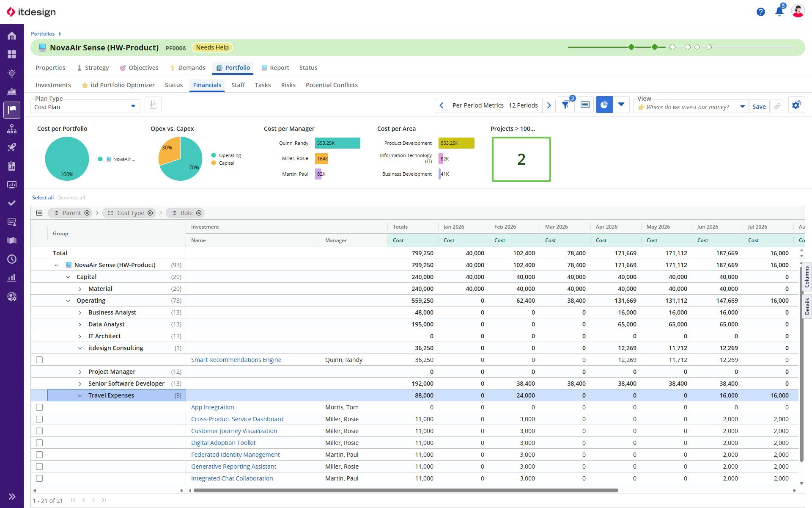Open the Portfolios breadcrumb link

pos(43,34)
